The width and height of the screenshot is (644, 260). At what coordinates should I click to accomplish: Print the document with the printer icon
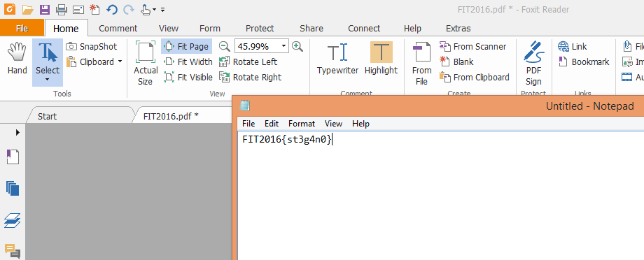pos(62,9)
